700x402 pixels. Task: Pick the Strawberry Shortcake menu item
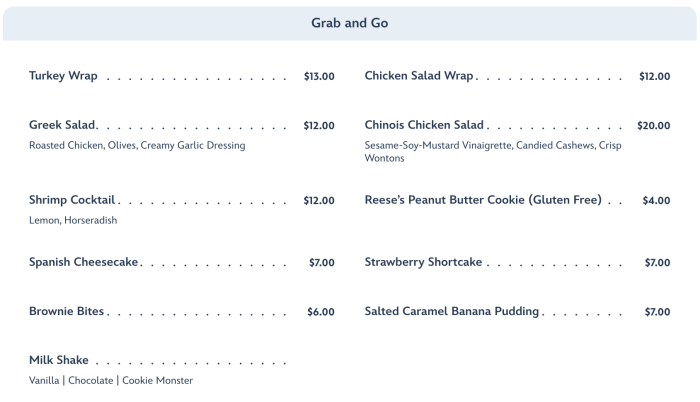coord(423,262)
